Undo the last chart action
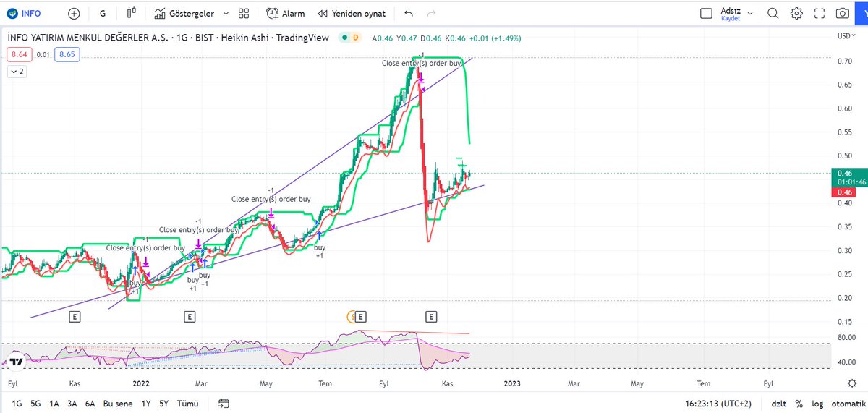868x413 pixels. tap(409, 13)
